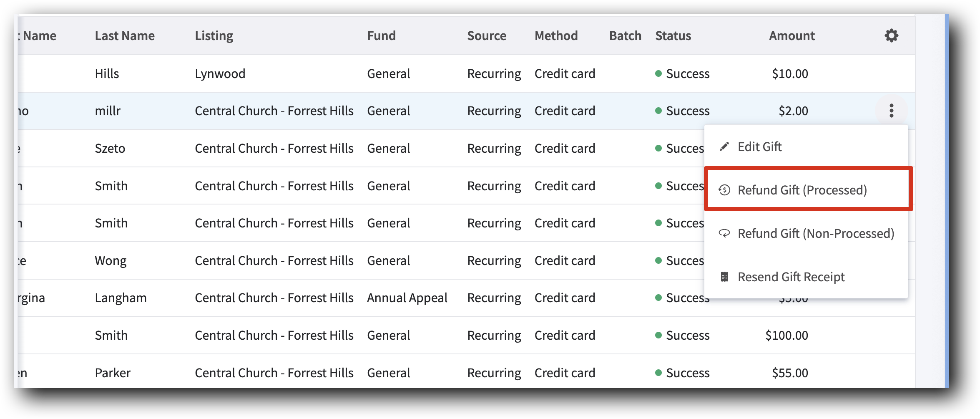
Task: Click the Langham Annual Appeal row
Action: coord(407,298)
